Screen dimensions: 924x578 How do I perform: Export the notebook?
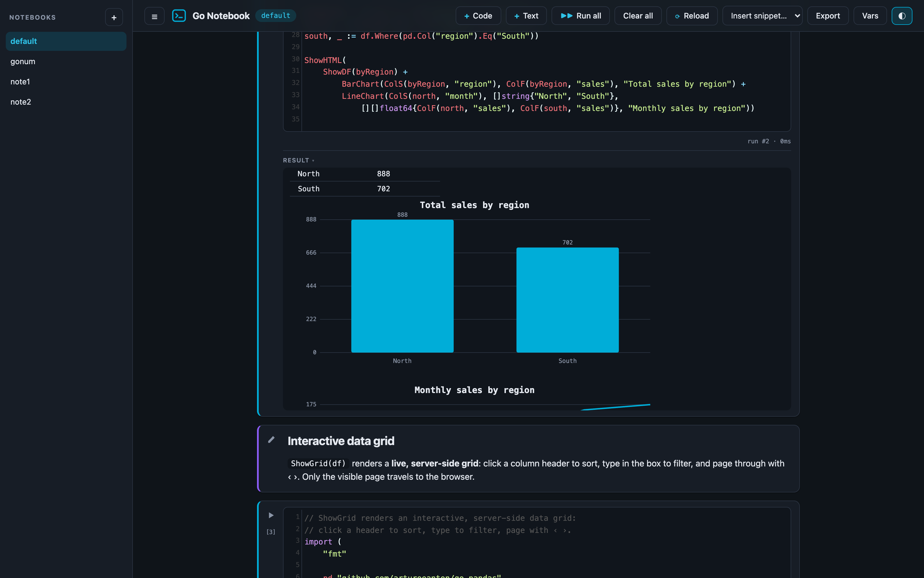828,16
